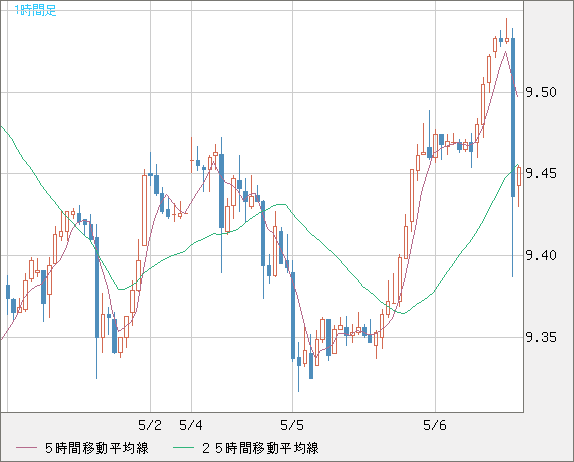Click the 9.50 price axis label
Image resolution: width=574 pixels, height=462 pixels.
pos(541,92)
